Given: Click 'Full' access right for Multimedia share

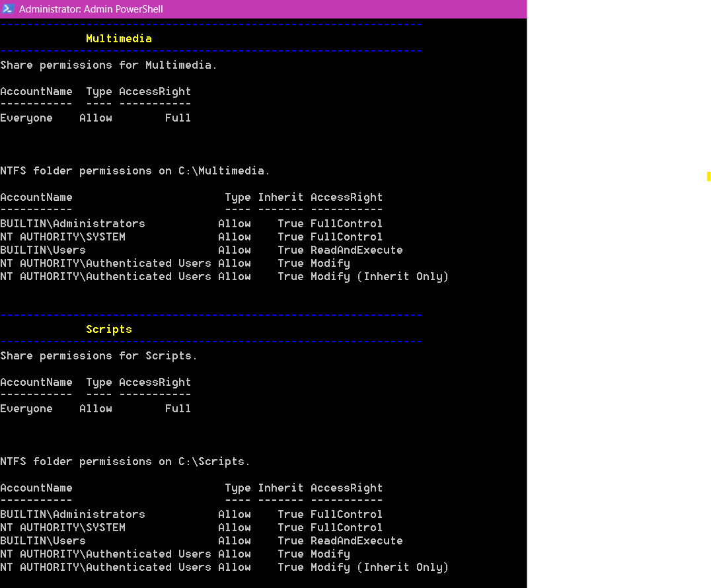Looking at the screenshot, I should (x=178, y=118).
